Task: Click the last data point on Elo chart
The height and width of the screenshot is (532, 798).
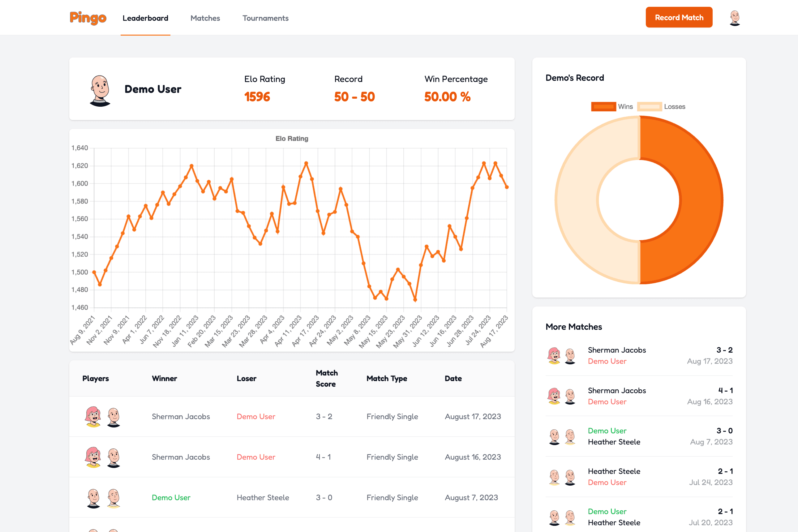Action: pyautogui.click(x=507, y=187)
